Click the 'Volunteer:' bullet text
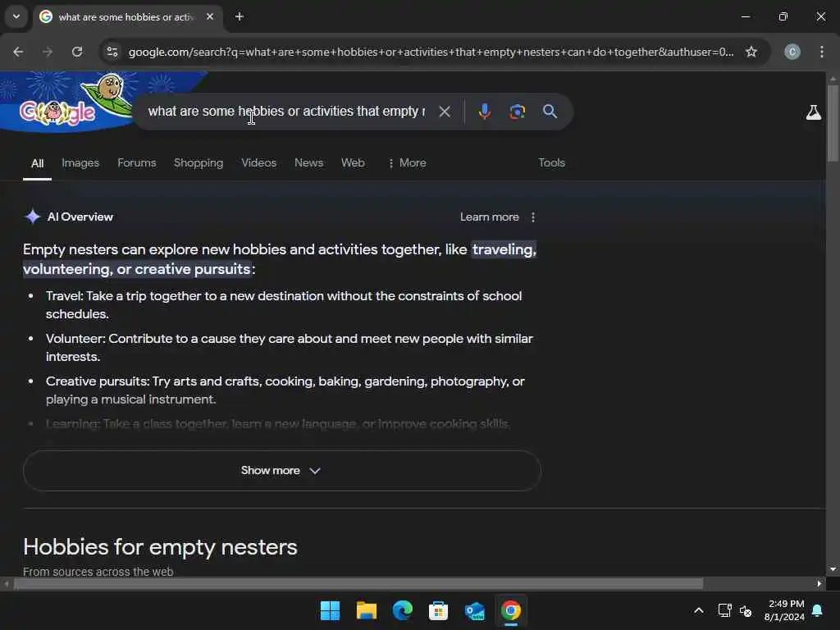 coord(75,339)
